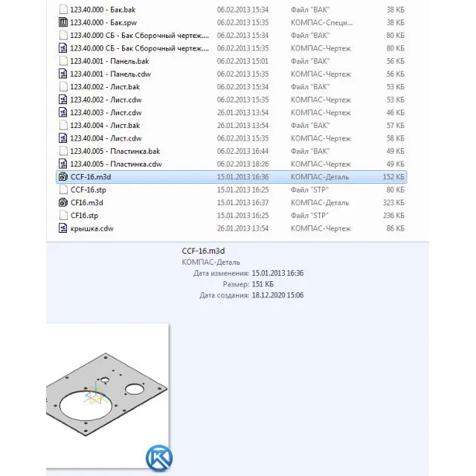Click the drawing icon of 123.40.004 - Лист.cdw
The height and width of the screenshot is (476, 476).
coord(63,138)
